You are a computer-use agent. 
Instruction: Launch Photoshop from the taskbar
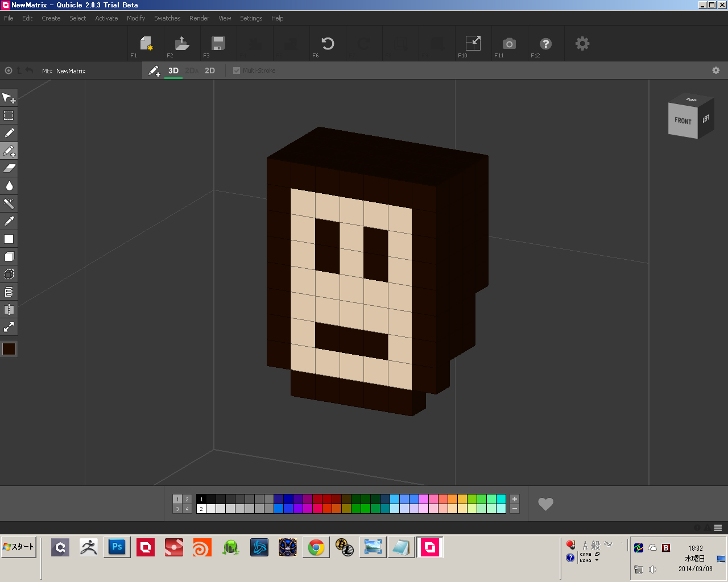click(x=117, y=547)
